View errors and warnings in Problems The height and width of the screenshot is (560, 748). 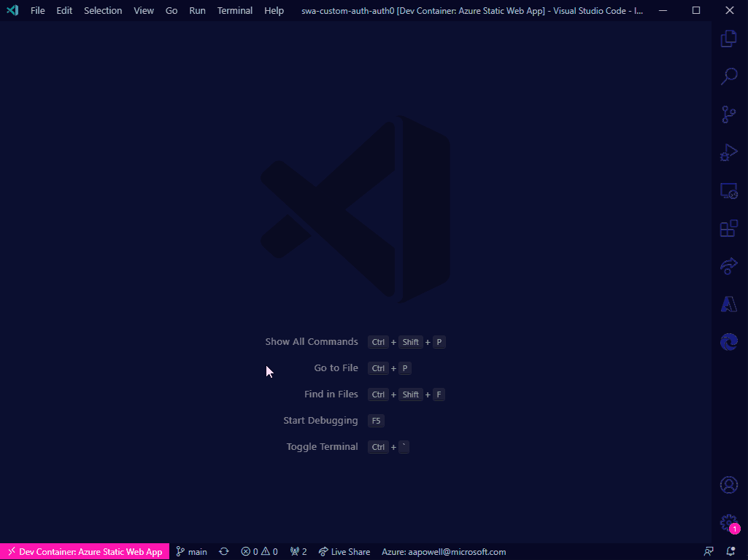click(258, 551)
